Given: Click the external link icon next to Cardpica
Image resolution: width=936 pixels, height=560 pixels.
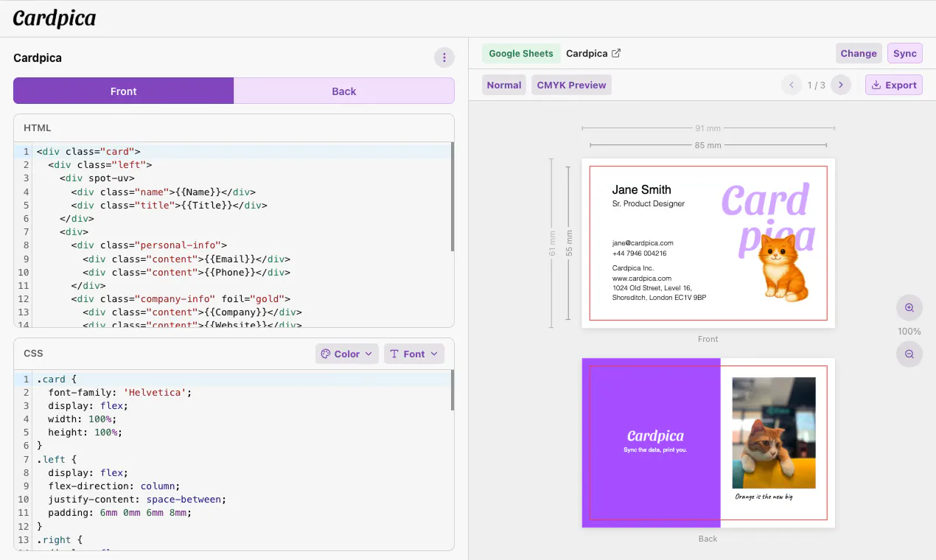Looking at the screenshot, I should 617,53.
